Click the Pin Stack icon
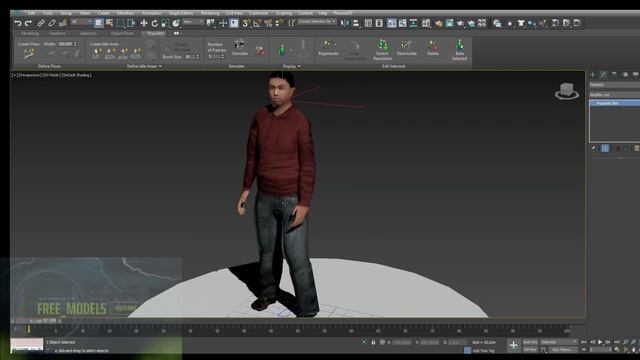This screenshot has height=360, width=640. [x=593, y=148]
